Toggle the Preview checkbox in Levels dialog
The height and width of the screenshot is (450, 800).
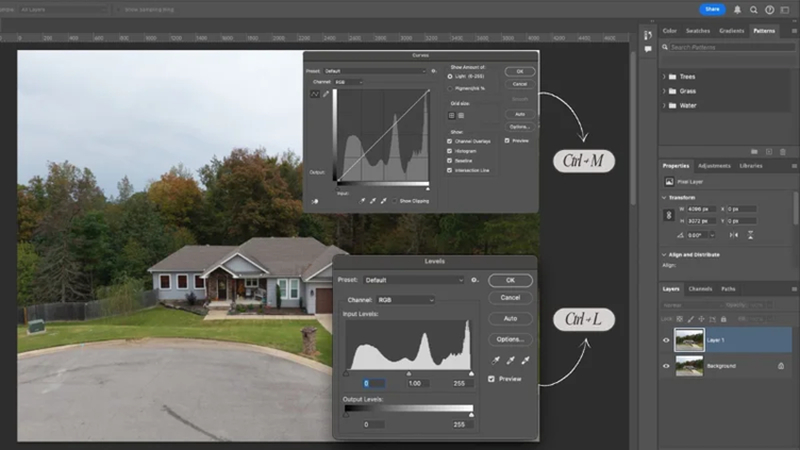pos(491,379)
